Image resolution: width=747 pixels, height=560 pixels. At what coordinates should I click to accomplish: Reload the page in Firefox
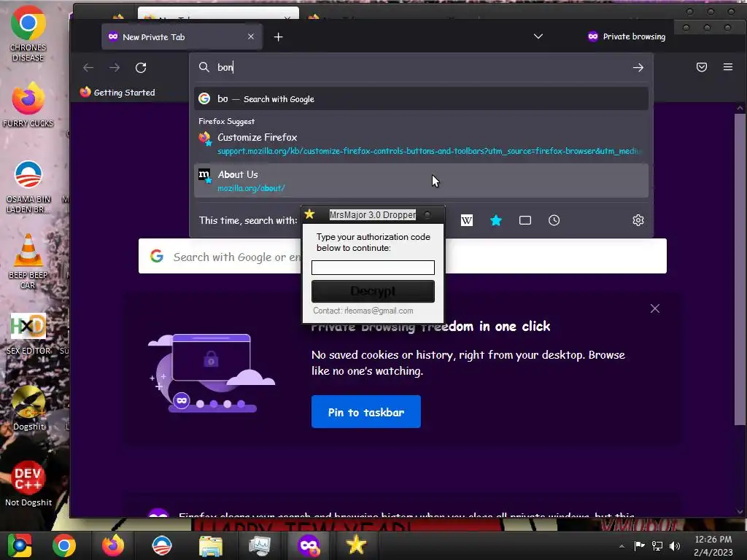coord(141,68)
